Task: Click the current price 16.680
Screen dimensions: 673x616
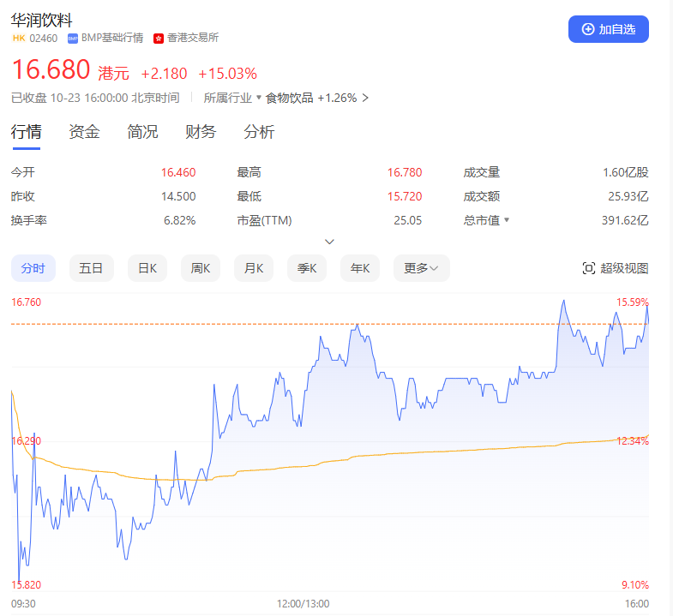Action: point(51,69)
